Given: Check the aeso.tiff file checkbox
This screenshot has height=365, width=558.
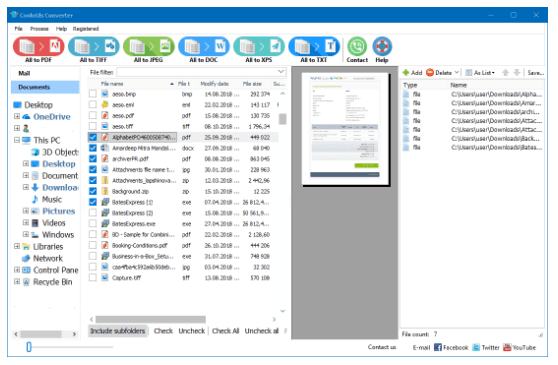Looking at the screenshot, I should point(93,126).
